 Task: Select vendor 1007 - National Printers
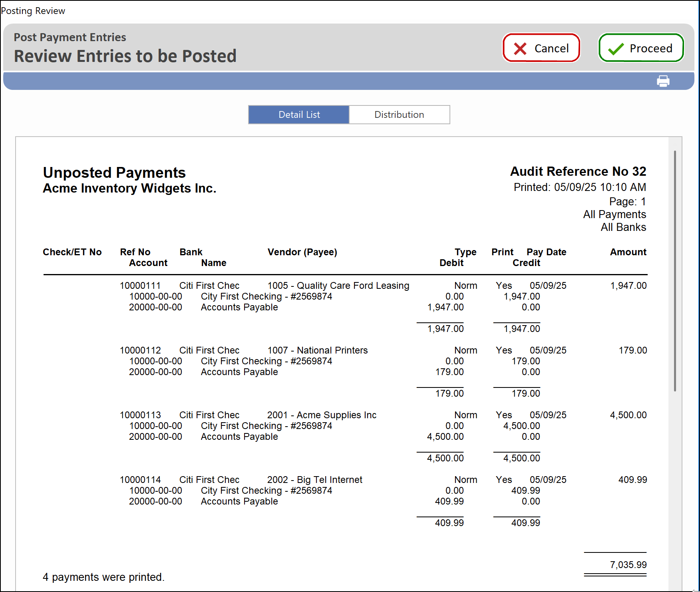click(x=318, y=350)
